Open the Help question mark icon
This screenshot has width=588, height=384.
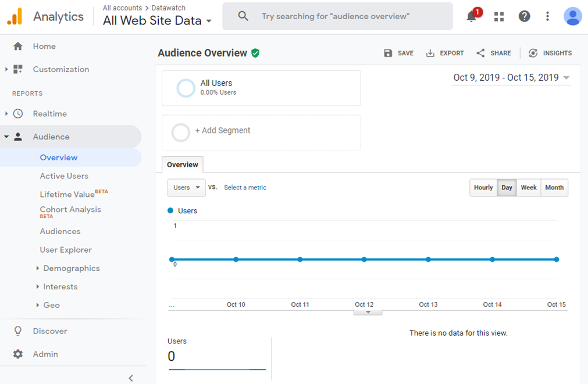pos(524,16)
